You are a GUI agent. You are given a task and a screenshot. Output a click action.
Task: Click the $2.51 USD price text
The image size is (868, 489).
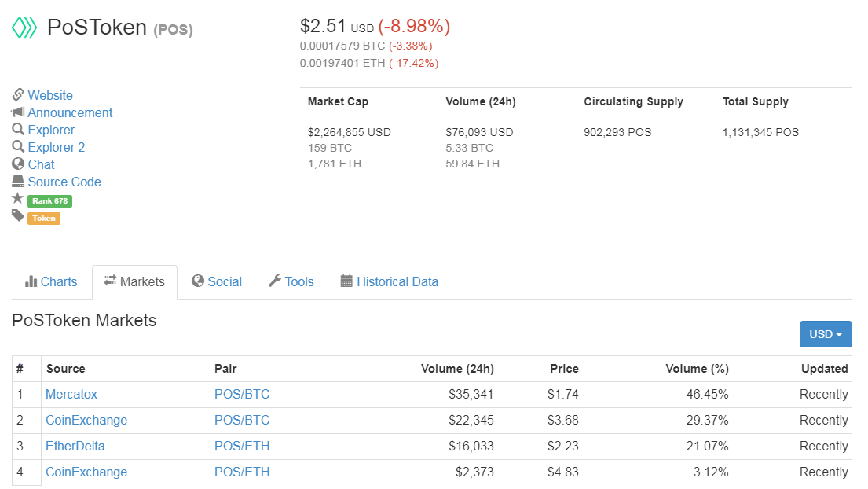[x=337, y=26]
